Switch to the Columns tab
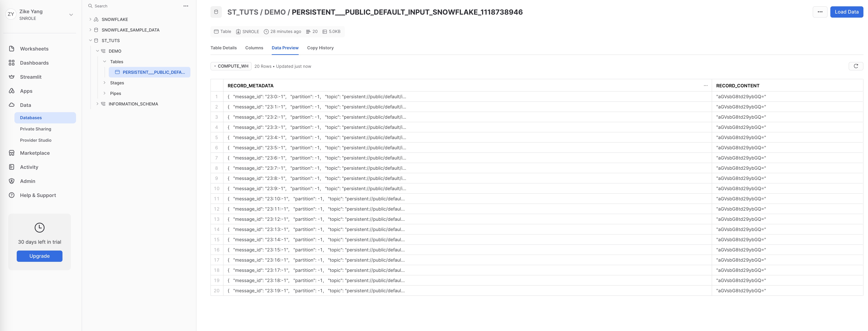The image size is (868, 331). point(254,48)
